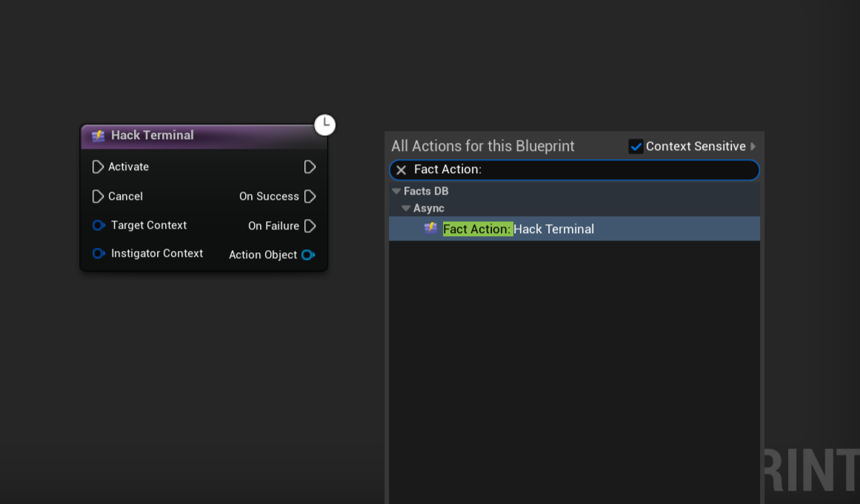Click the On Success execution output pin
Image resolution: width=860 pixels, height=504 pixels.
(310, 196)
